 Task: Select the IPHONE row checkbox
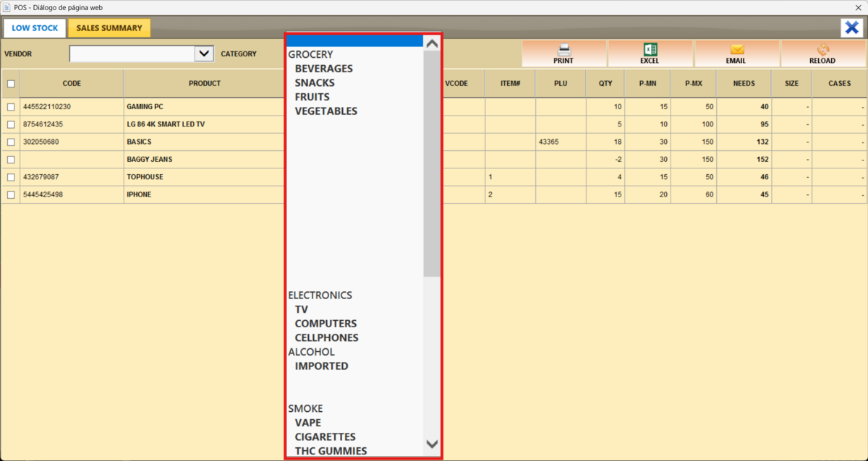11,195
